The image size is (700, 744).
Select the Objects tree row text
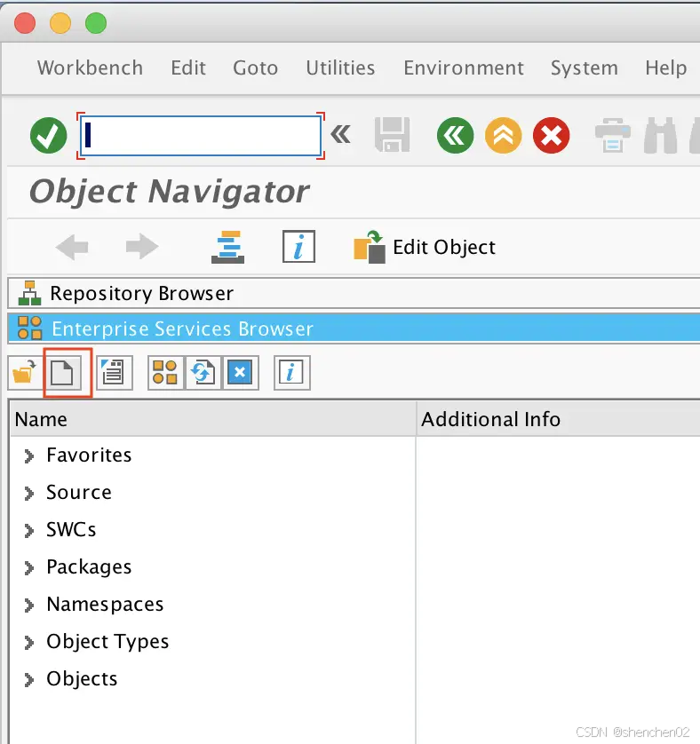82,679
